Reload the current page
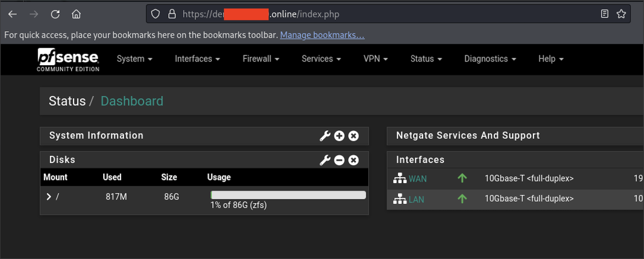Screen dimensions: 644x259 click(55, 14)
